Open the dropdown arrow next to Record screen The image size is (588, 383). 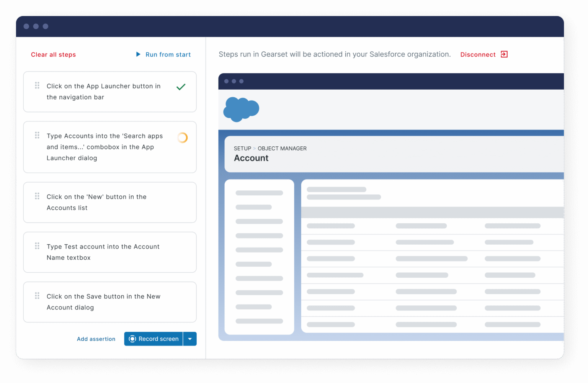tap(190, 339)
